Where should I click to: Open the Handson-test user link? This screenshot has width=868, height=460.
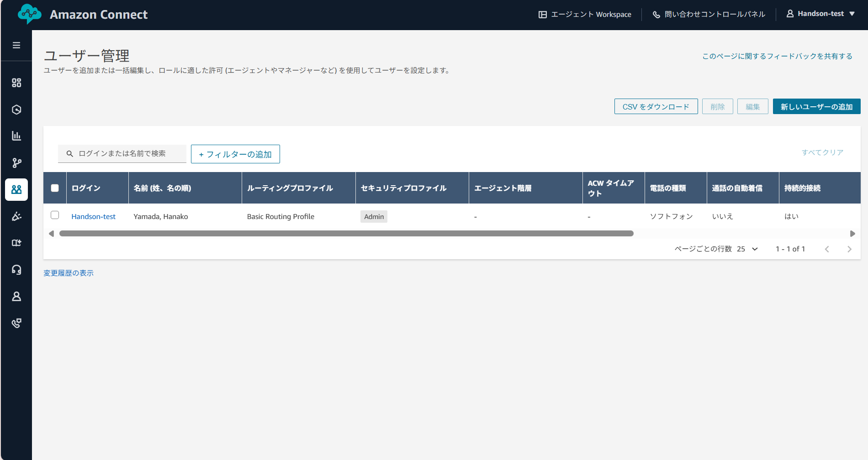point(94,216)
